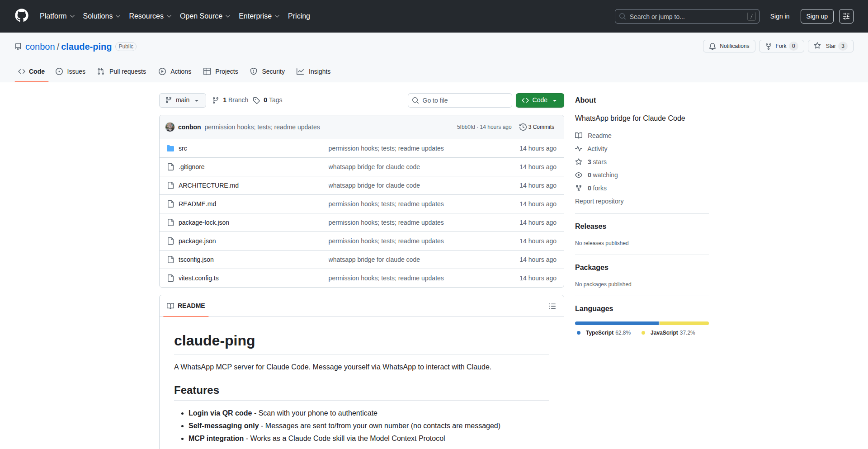868x449 pixels.
Task: Fork the claude-ping repository
Action: coord(776,46)
